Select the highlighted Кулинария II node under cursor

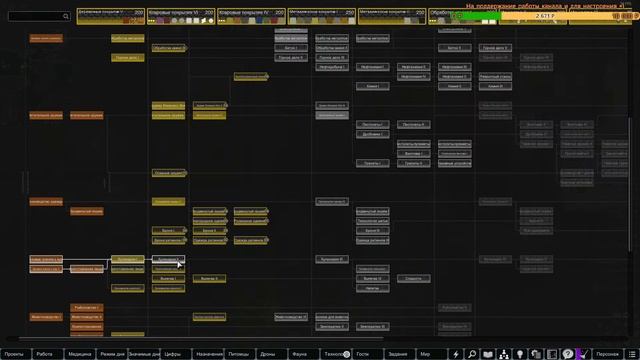click(169, 259)
